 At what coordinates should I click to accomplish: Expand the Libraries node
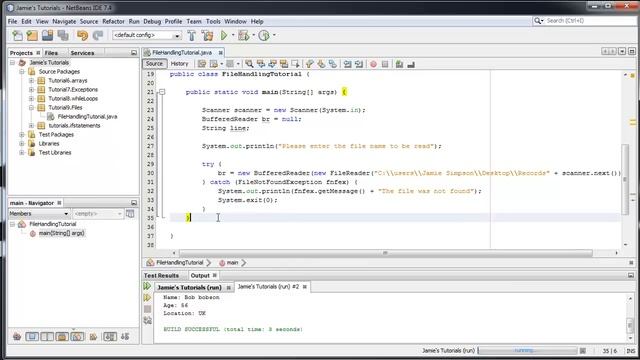coord(22,144)
